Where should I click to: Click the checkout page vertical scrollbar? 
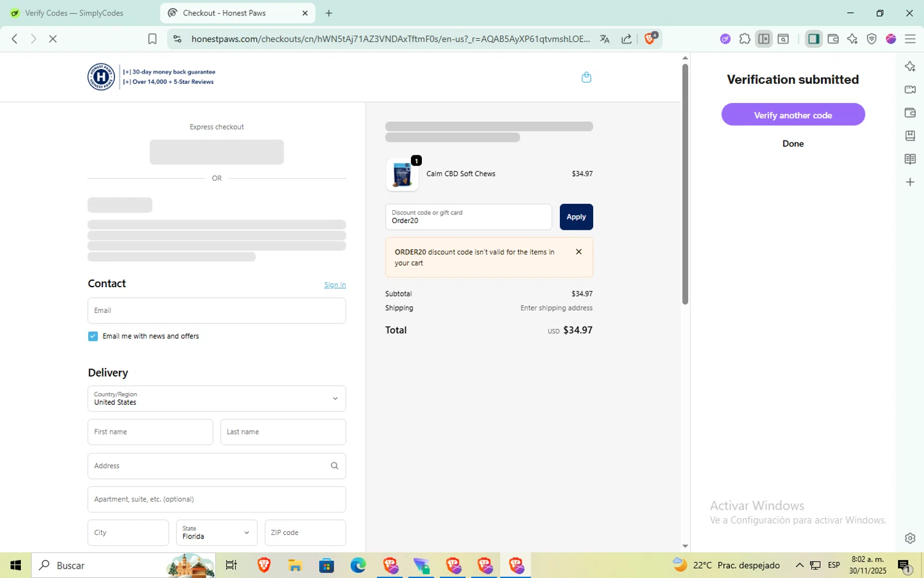pos(685,184)
